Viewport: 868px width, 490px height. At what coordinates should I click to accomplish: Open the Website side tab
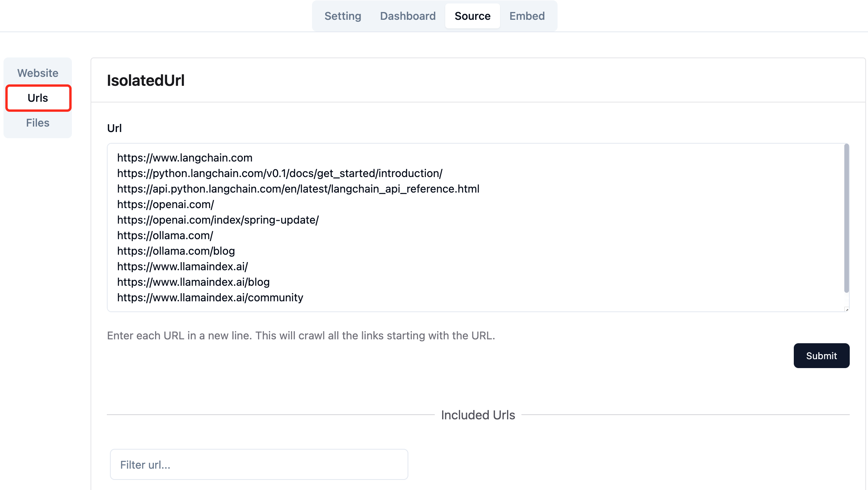click(x=38, y=73)
